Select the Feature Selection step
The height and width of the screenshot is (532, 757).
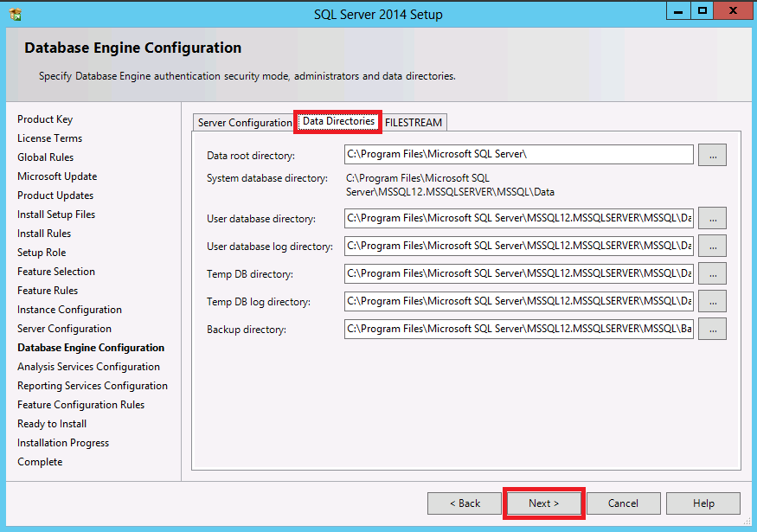click(56, 272)
